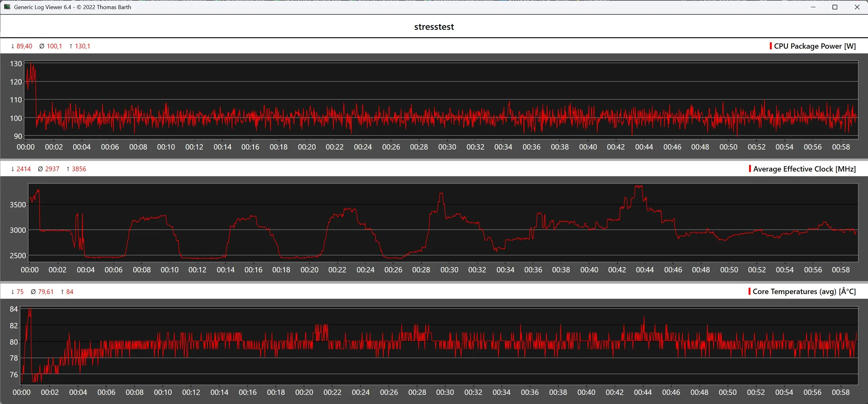Click the Generic Log Viewer app icon
Image resolution: width=868 pixels, height=404 pixels.
[7, 7]
